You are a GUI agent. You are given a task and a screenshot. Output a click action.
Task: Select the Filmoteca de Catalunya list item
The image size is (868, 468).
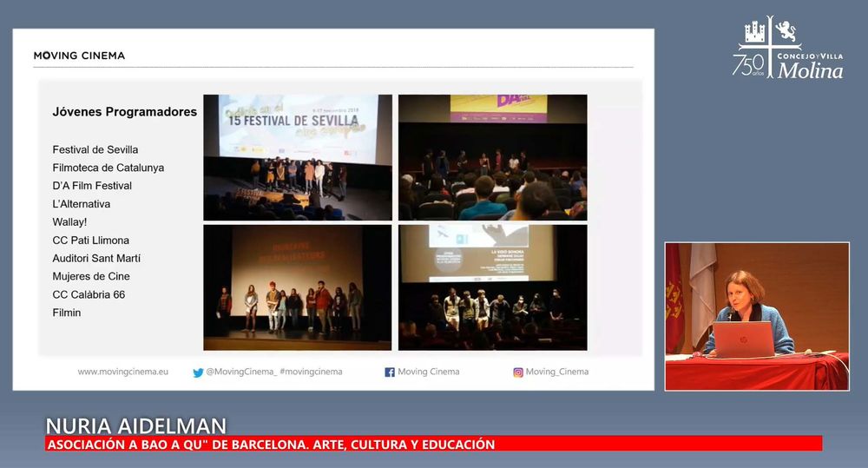pyautogui.click(x=108, y=168)
